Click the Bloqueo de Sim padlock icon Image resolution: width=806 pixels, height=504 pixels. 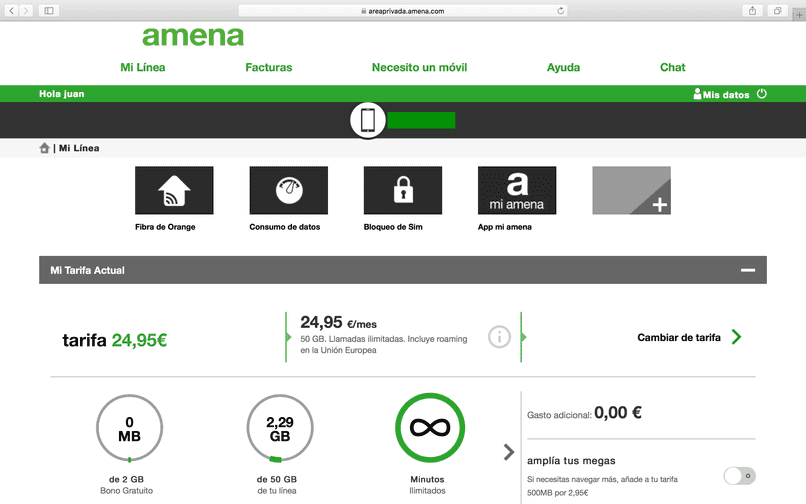click(x=403, y=190)
